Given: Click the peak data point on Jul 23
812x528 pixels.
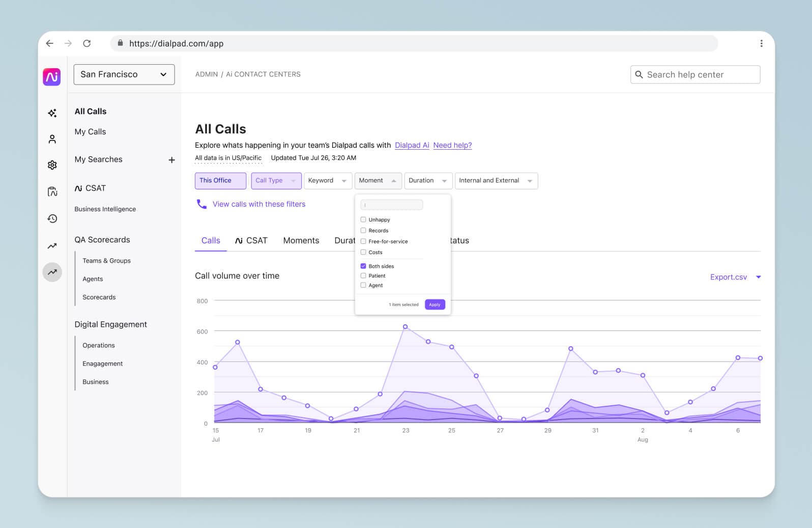Looking at the screenshot, I should [405, 326].
